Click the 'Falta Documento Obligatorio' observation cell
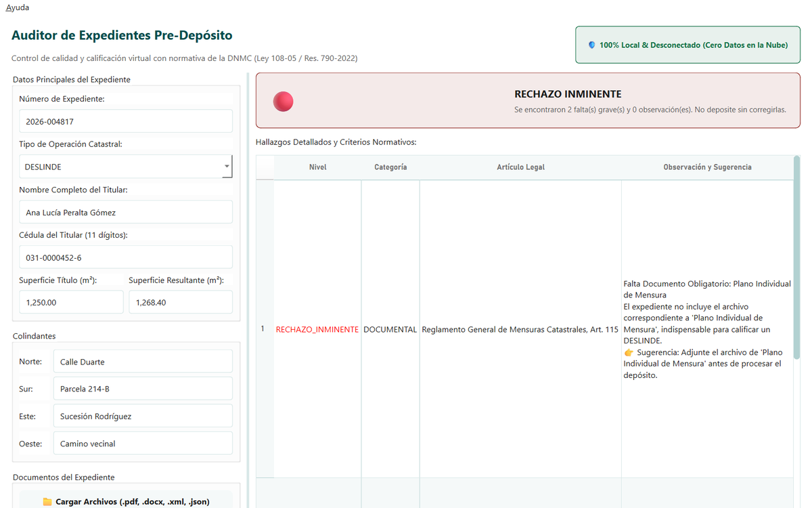The image size is (812, 508). click(707, 329)
